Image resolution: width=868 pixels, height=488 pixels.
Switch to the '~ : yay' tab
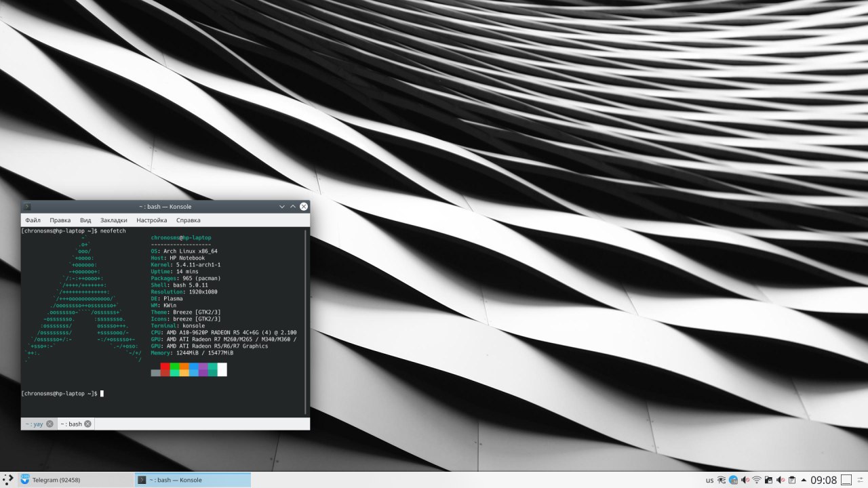pyautogui.click(x=38, y=424)
